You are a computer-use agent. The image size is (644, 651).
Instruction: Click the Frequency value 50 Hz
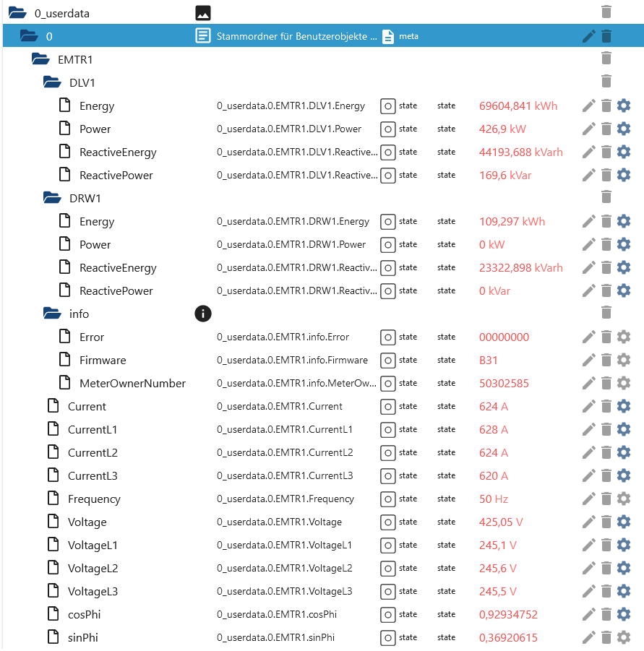pyautogui.click(x=494, y=499)
